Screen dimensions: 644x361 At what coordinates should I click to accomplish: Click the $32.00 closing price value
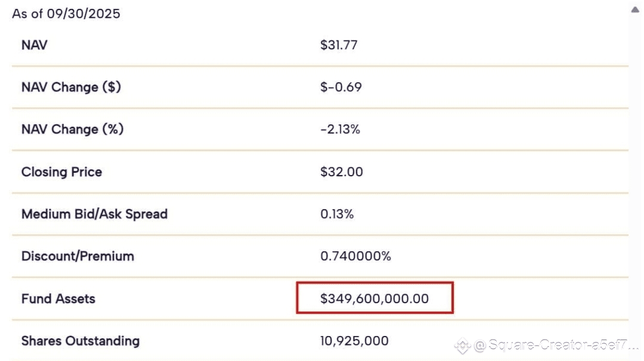(x=342, y=172)
